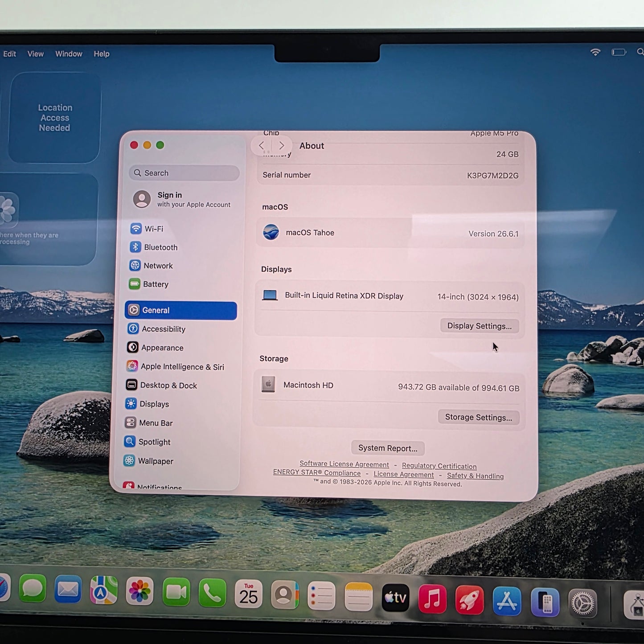The width and height of the screenshot is (644, 644).
Task: Open Spotlight settings pane
Action: click(x=179, y=442)
